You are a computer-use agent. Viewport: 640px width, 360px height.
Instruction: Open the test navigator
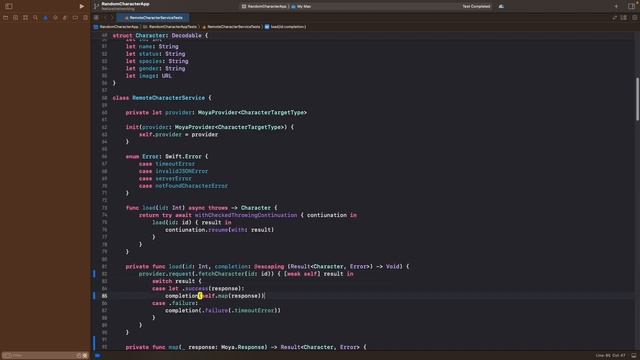[56, 18]
